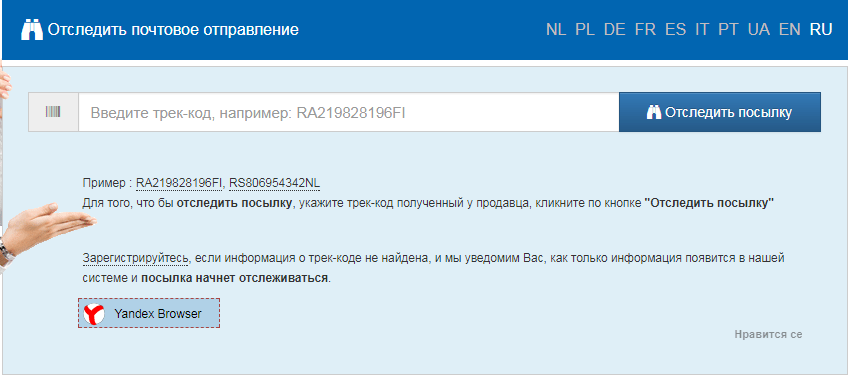The height and width of the screenshot is (375, 852).
Task: Focus the tracking code input field
Action: point(348,112)
